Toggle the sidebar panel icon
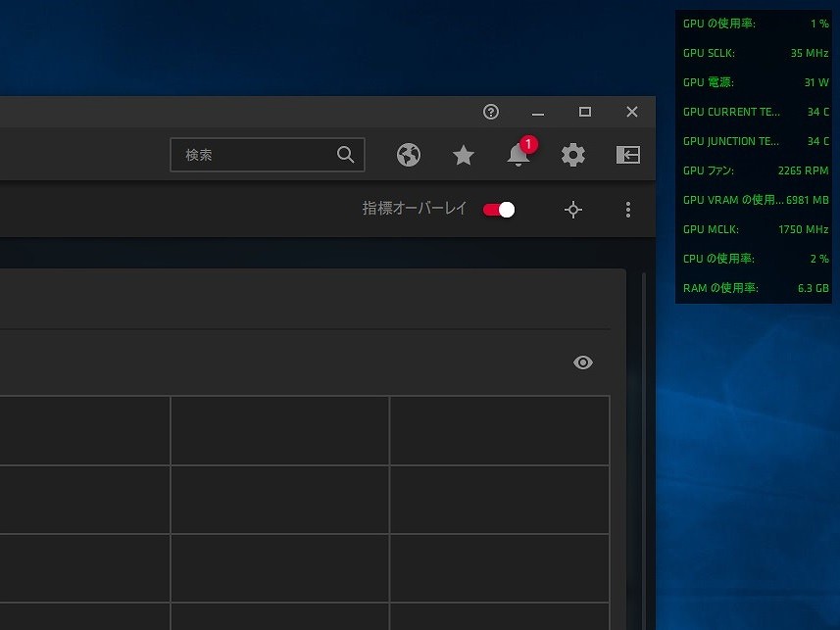The height and width of the screenshot is (630, 840). pos(627,155)
